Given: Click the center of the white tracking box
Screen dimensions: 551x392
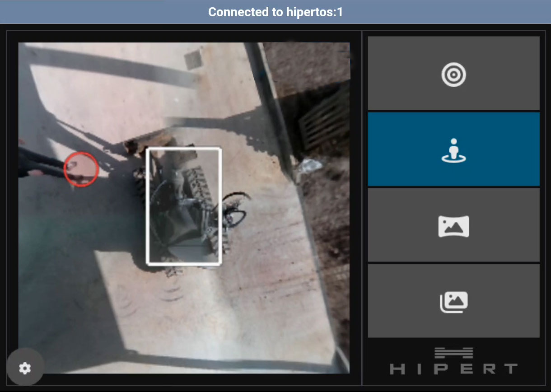Looking at the screenshot, I should (x=184, y=206).
